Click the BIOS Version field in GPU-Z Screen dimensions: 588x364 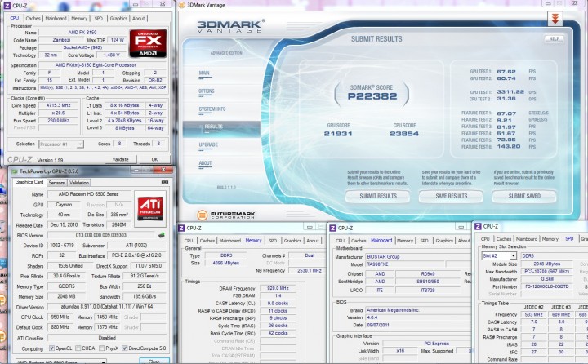click(101, 235)
